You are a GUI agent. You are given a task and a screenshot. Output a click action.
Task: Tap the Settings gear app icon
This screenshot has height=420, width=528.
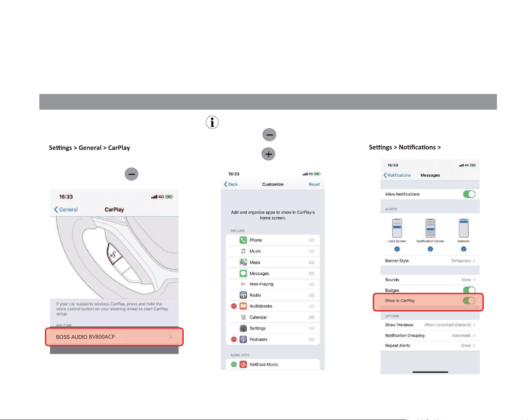(x=243, y=328)
